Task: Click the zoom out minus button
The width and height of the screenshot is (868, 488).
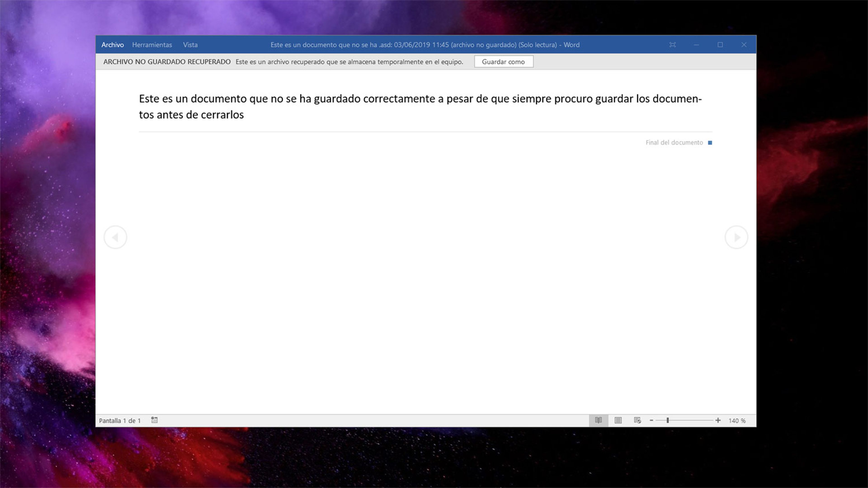Action: tap(651, 420)
